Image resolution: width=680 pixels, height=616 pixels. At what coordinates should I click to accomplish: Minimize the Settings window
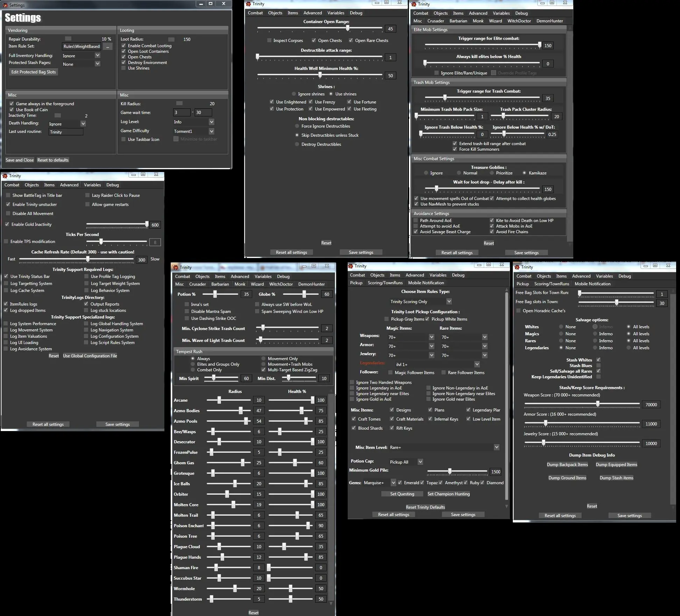pos(201,3)
